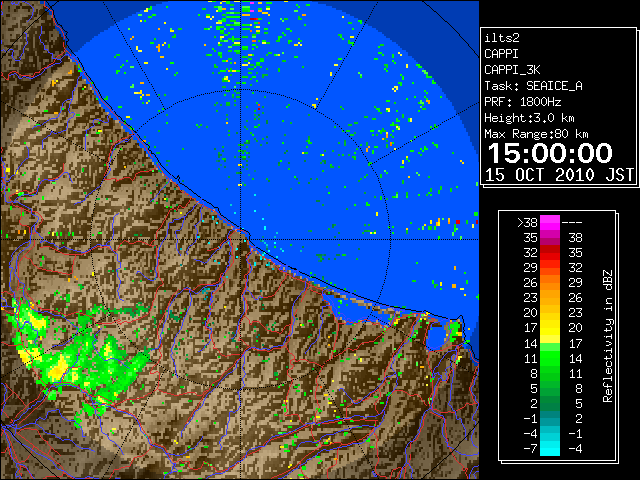
Task: Click the large '15:00:00' time display
Action: coord(550,153)
